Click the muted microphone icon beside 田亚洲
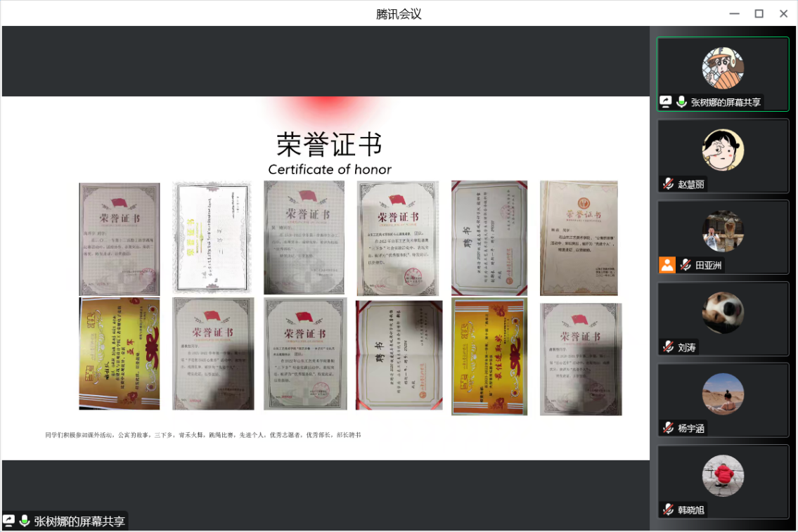Screen dimensions: 798x532 point(686,265)
